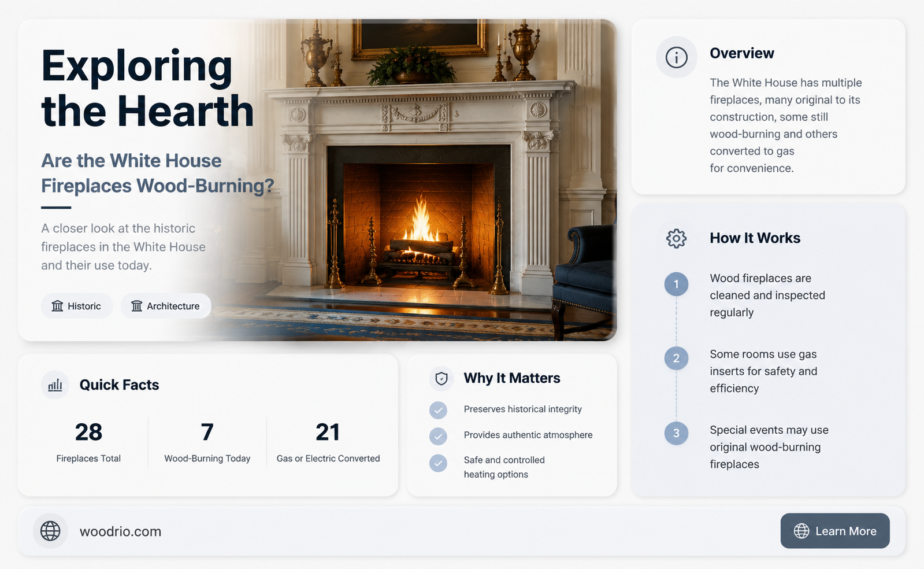924x569 pixels.
Task: Click the number 21 stat
Action: point(328,432)
